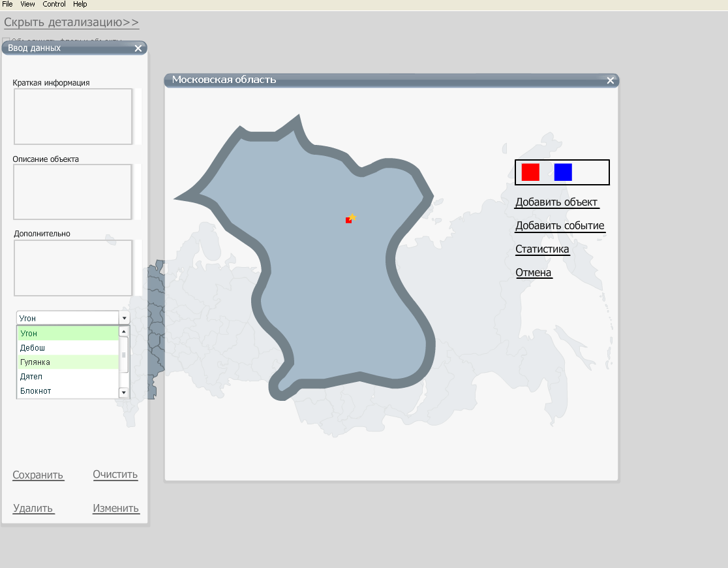Viewport: 728px width, 568px height.
Task: Click the yellow star marker on the map
Action: [x=353, y=217]
